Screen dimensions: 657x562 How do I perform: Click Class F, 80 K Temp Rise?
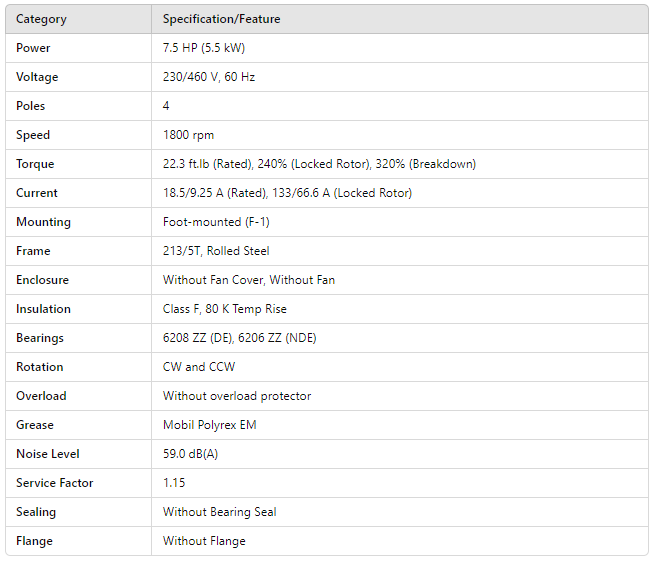point(225,309)
